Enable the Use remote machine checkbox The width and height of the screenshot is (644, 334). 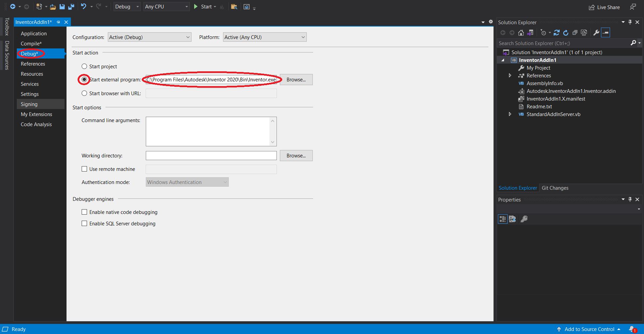84,169
